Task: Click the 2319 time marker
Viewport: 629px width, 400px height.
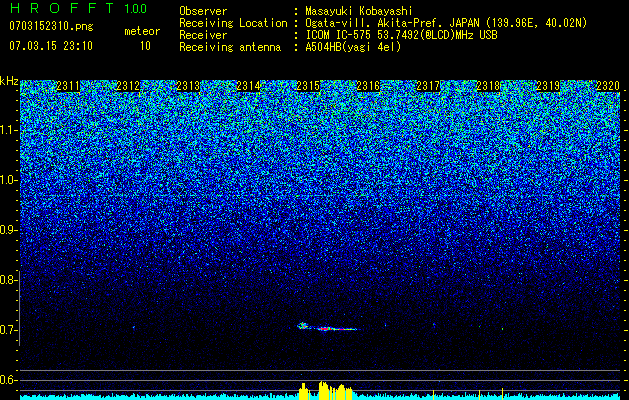Action: (548, 86)
